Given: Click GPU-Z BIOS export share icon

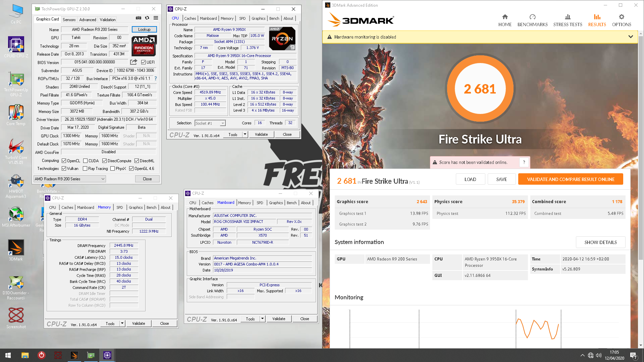Looking at the screenshot, I should coord(133,62).
